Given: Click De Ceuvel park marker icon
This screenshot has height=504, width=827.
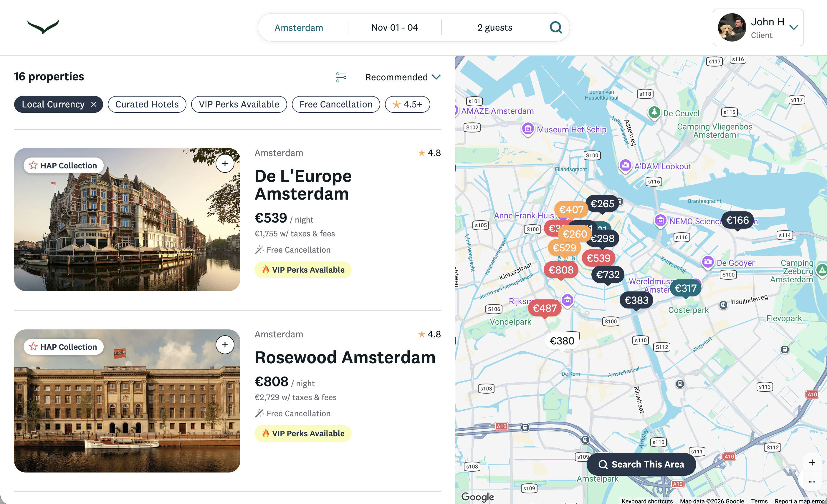Looking at the screenshot, I should (654, 112).
